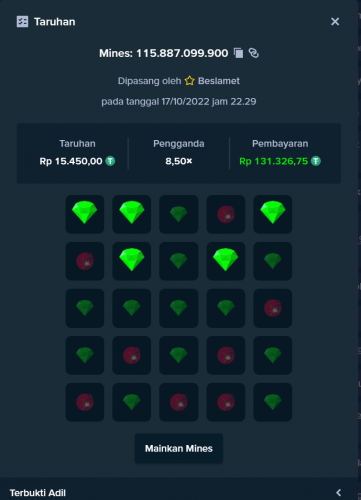Select the bright gem in row 2, column 4
Viewport: 361px width, 500px height.
click(226, 261)
